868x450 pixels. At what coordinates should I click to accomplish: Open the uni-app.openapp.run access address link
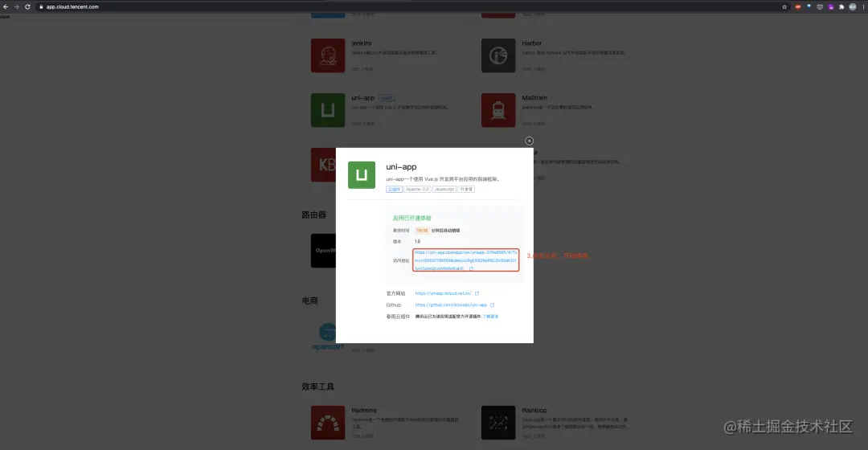point(465,260)
